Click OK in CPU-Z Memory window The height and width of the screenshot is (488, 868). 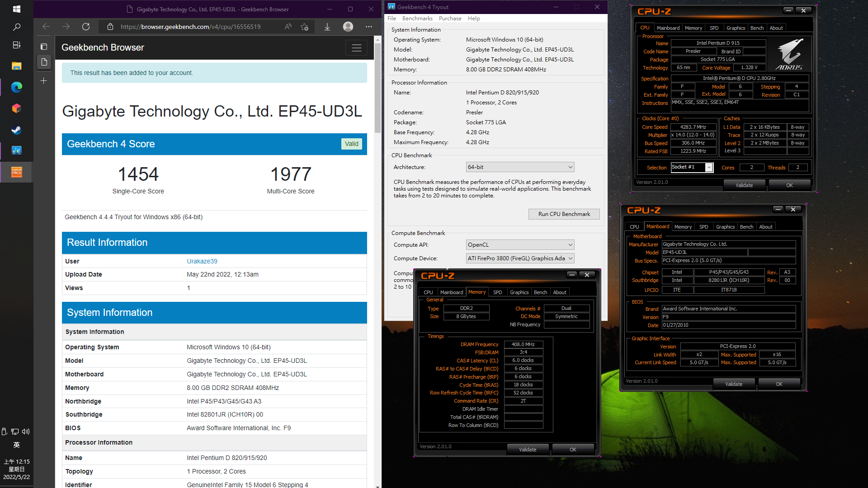(x=573, y=450)
